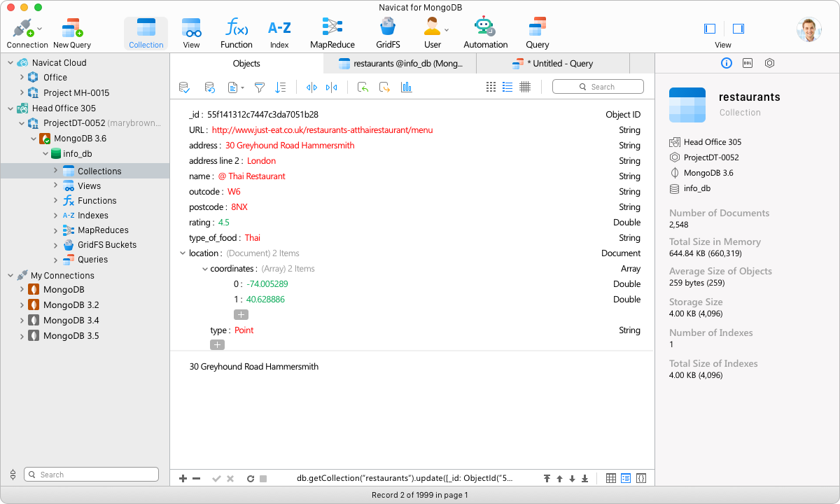Collapse the location document field
This screenshot has width=840, height=504.
(183, 253)
